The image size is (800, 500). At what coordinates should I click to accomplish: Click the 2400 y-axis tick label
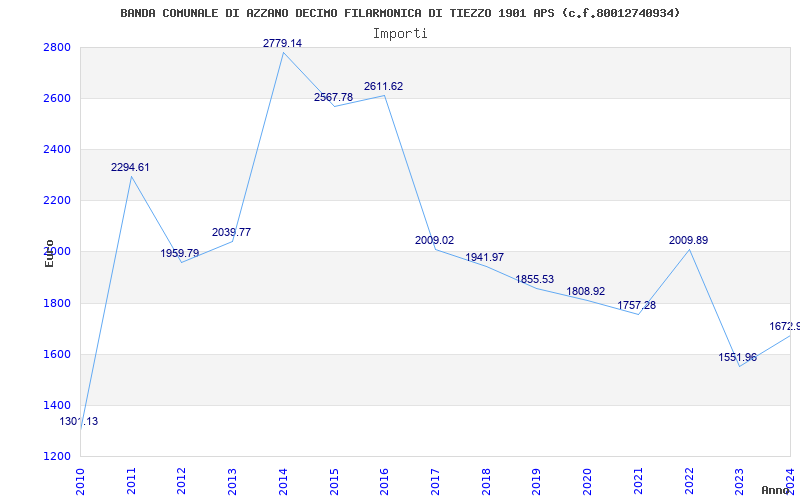[x=58, y=149]
